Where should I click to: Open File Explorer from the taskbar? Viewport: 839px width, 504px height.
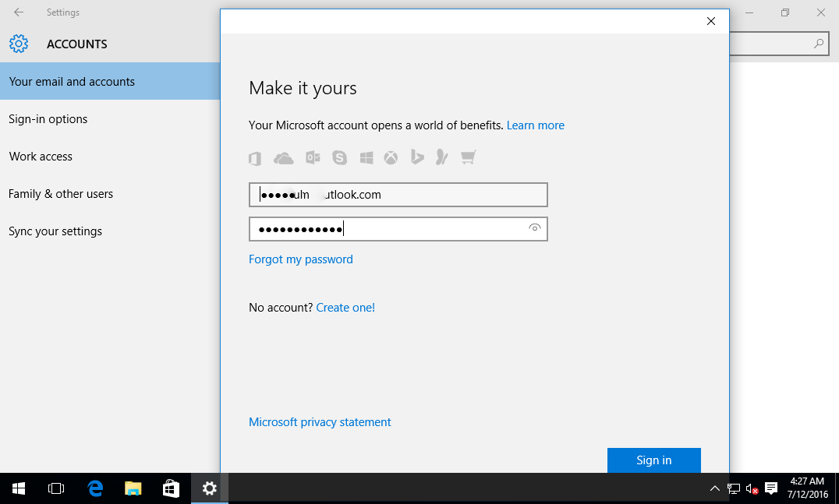(x=133, y=488)
